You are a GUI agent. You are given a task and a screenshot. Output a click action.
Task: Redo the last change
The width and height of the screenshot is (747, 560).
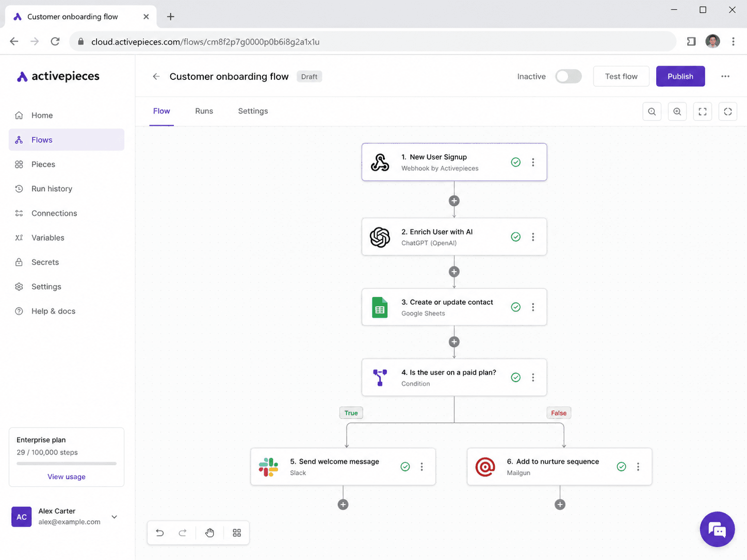point(183,533)
